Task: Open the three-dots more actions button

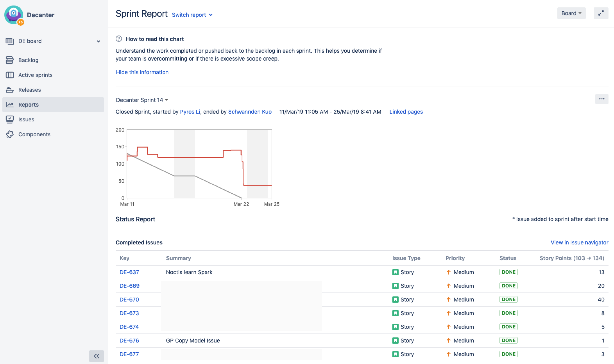Action: (602, 99)
